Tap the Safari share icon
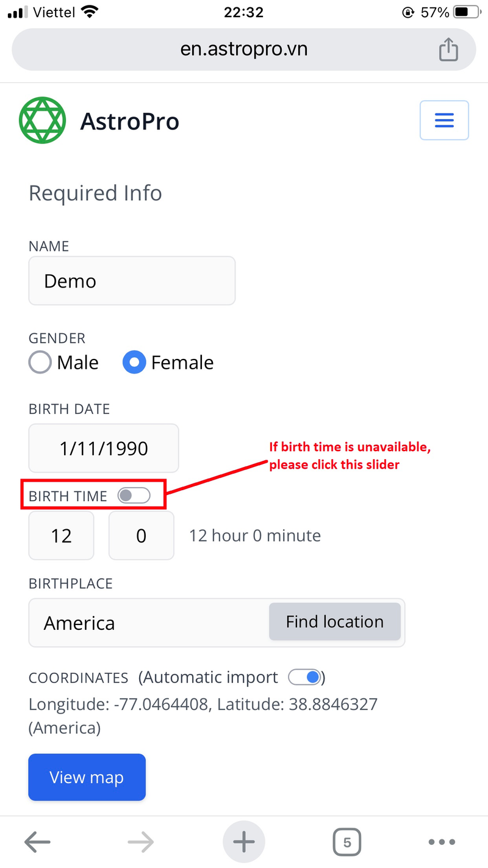The width and height of the screenshot is (488, 868). click(449, 49)
